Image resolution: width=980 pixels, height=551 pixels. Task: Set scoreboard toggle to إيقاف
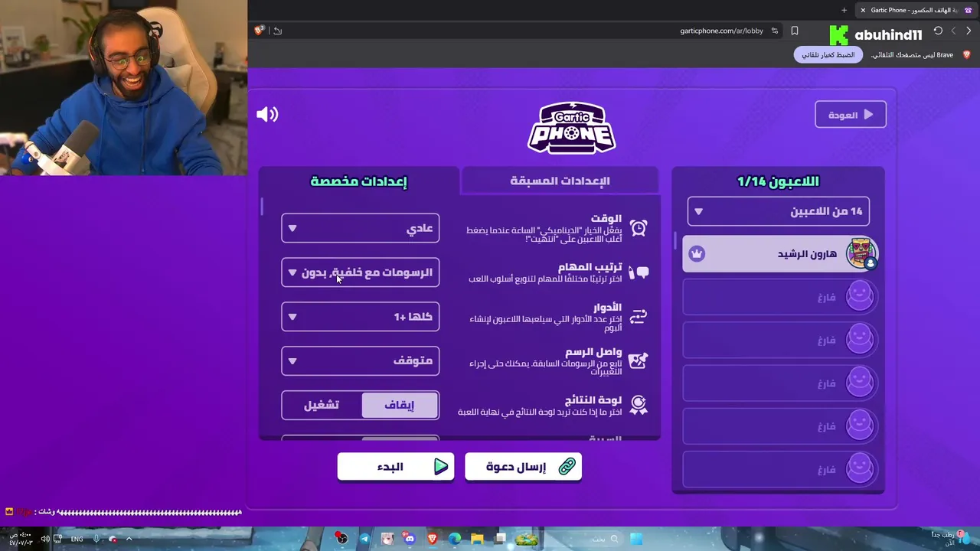point(400,406)
